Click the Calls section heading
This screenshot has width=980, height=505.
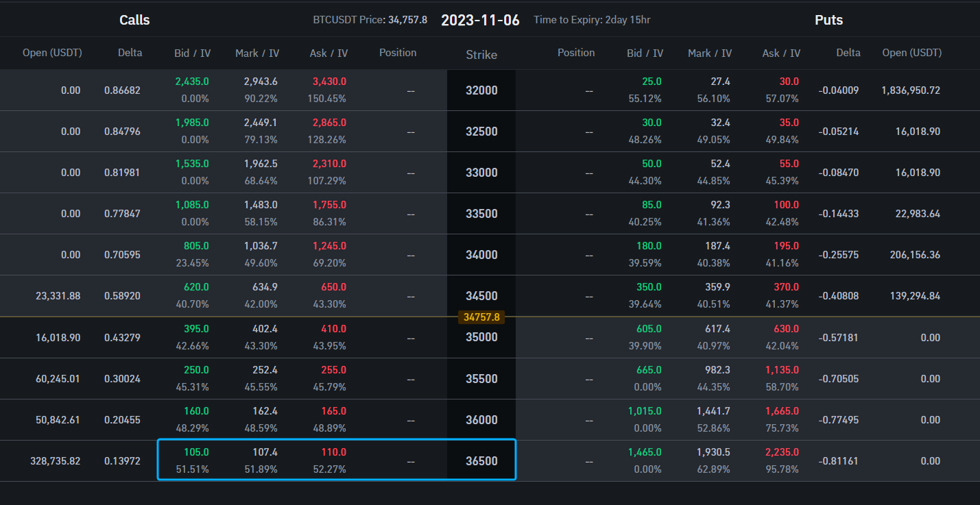(134, 20)
